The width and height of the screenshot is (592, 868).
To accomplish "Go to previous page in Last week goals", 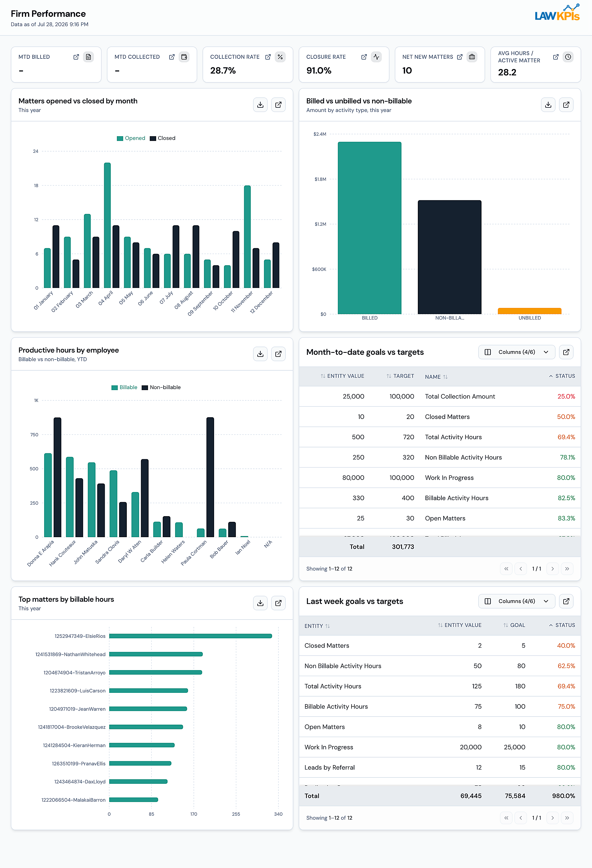I will 521,818.
